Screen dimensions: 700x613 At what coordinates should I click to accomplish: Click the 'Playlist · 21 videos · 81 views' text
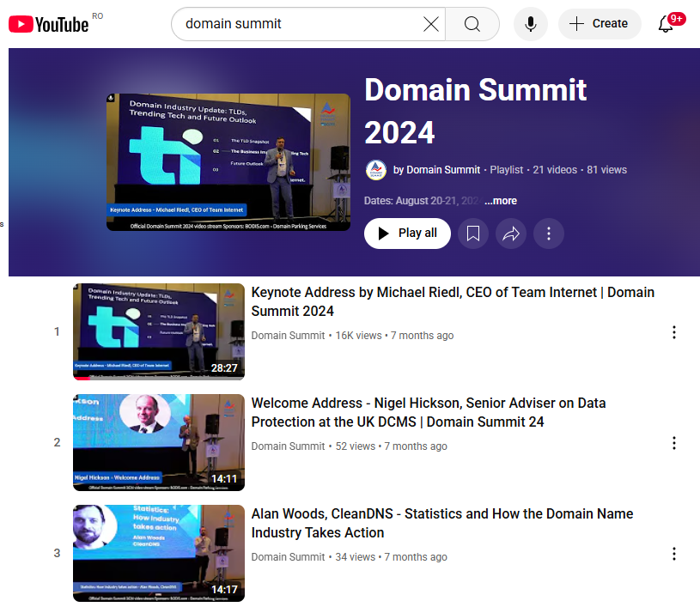[558, 170]
